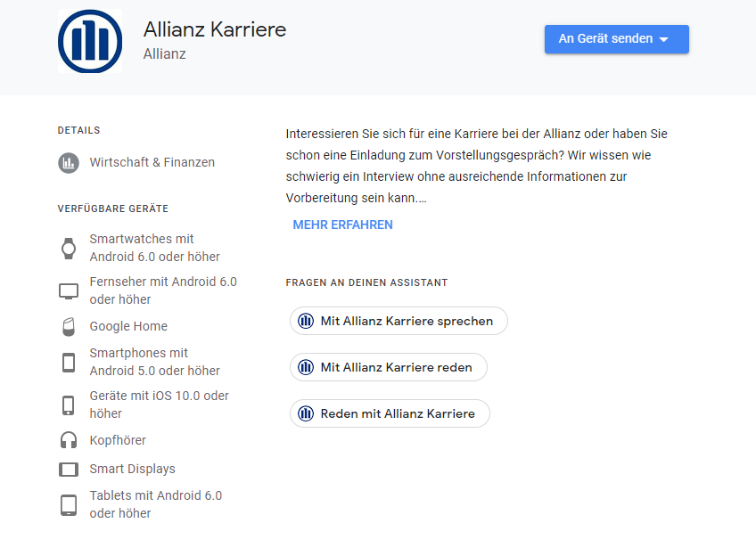Screen dimensions: 756x556
Task: Expand description with Mehr erfahren
Action: tap(342, 225)
